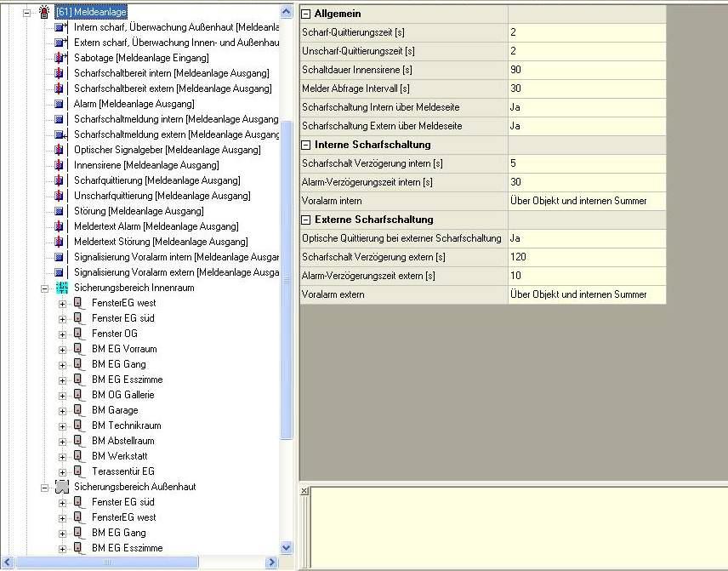Viewport: 728px width, 571px height.
Task: Click the tree horizontal scrollbar thumb
Action: point(107,562)
